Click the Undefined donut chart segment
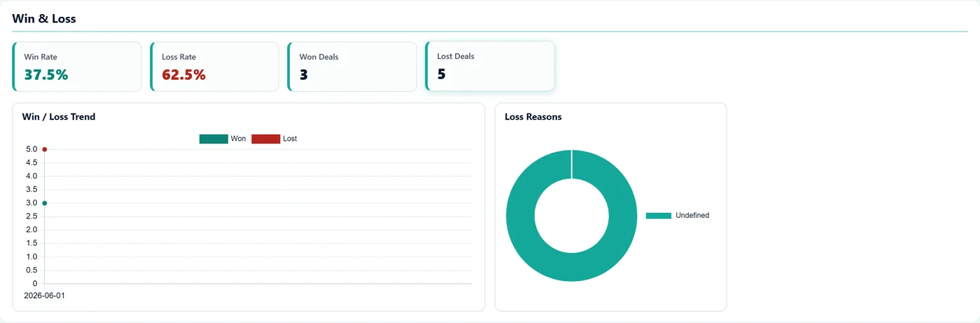980x323 pixels. [x=572, y=266]
